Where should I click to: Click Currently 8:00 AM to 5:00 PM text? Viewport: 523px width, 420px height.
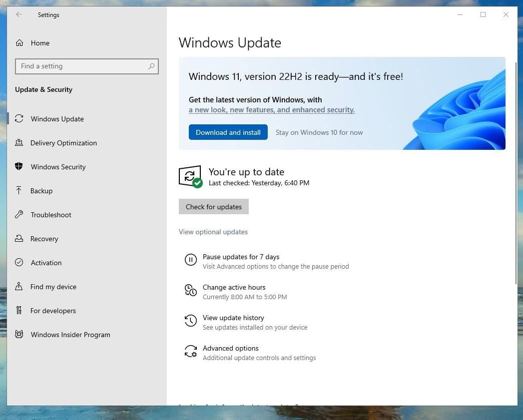point(245,297)
